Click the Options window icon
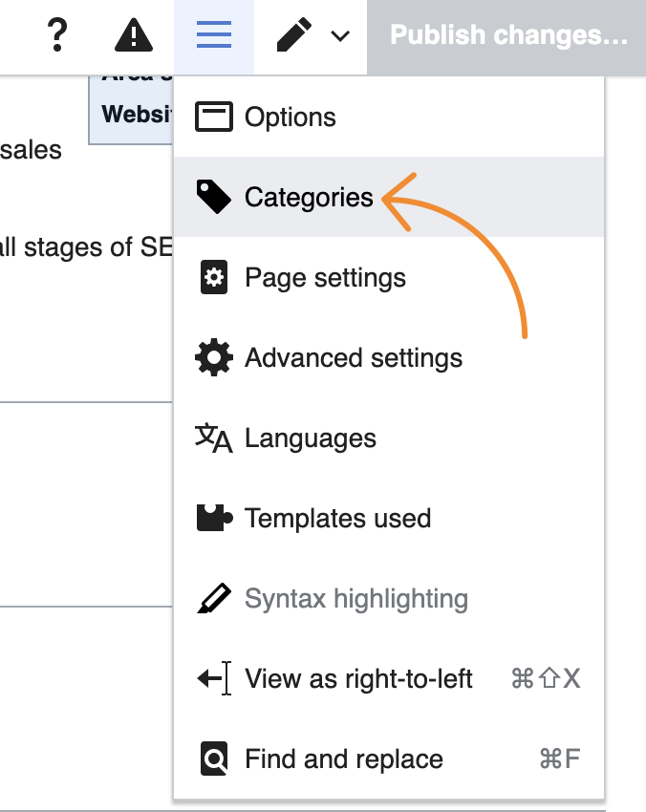 click(x=215, y=117)
